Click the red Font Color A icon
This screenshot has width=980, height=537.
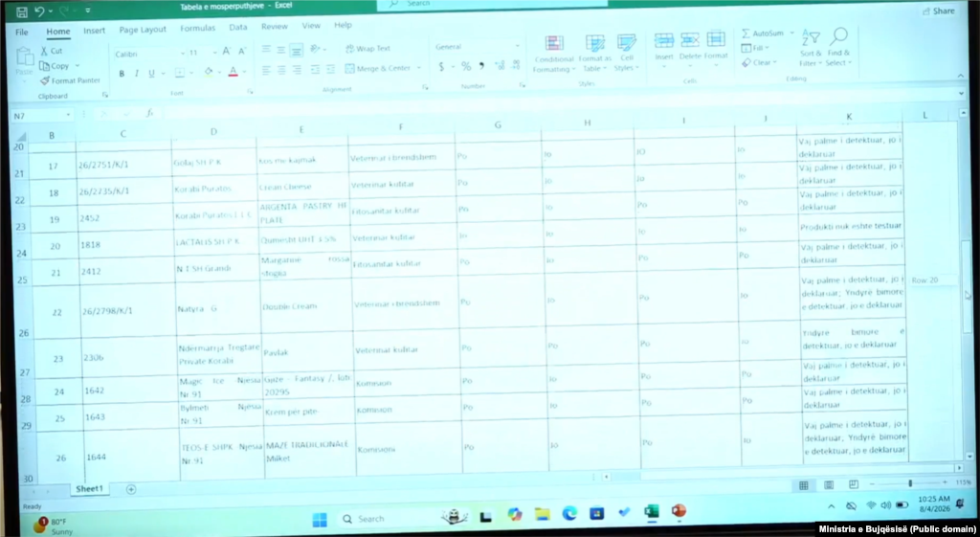(x=234, y=72)
